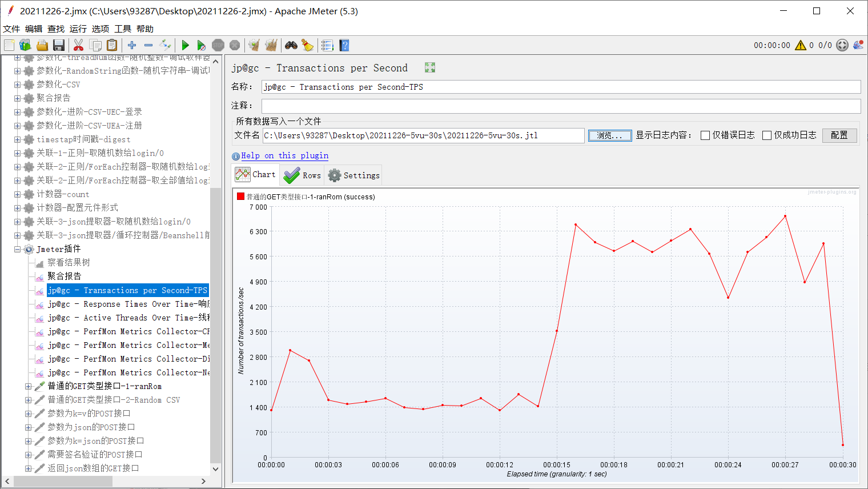
Task: Expand the timestap时间戳-digest node
Action: click(x=17, y=139)
